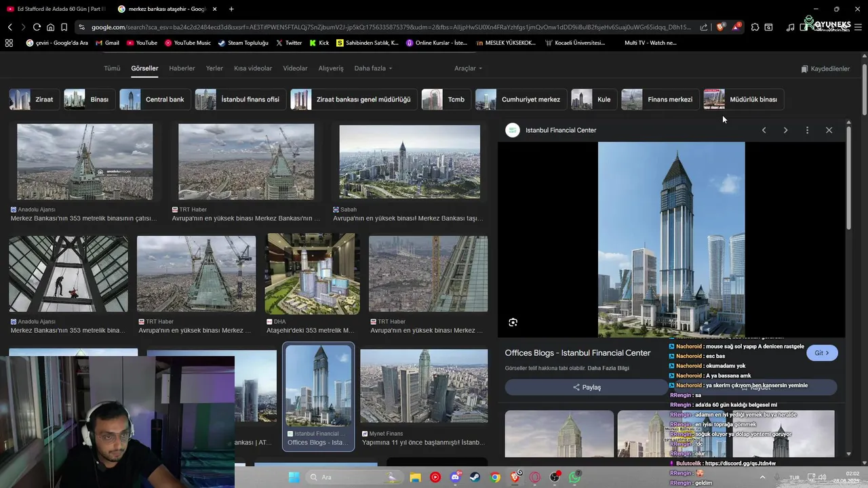
Task: Open the Gmail bookmark
Action: point(107,43)
